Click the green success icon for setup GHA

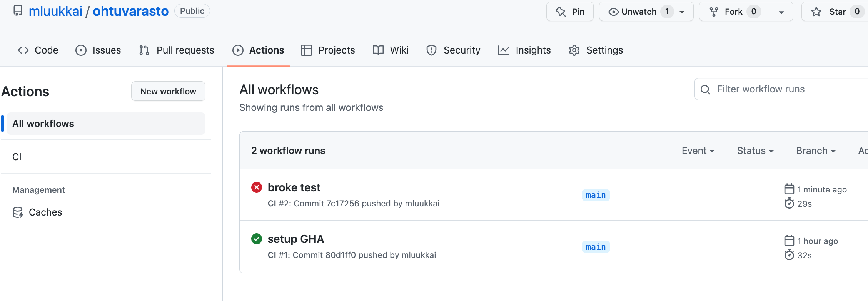coord(257,239)
